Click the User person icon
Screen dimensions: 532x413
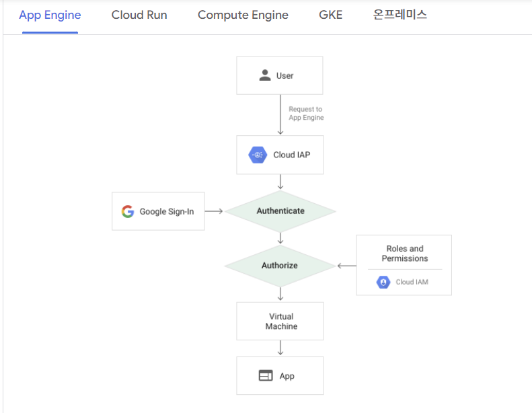(x=265, y=75)
